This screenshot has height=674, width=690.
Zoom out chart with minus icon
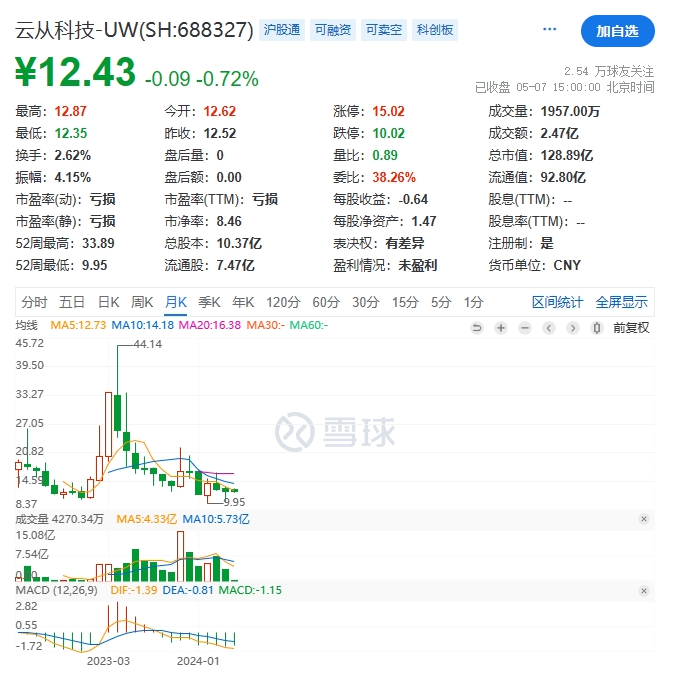pos(525,328)
